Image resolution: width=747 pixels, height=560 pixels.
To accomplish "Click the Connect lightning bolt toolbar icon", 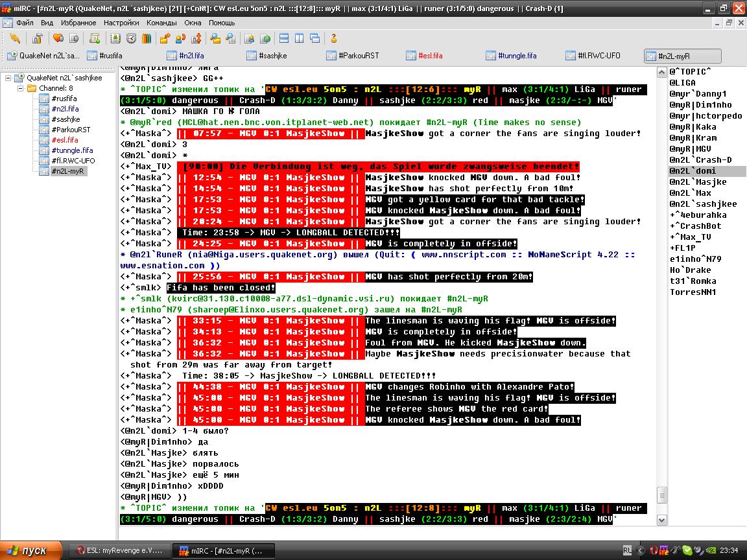I will coord(15,38).
